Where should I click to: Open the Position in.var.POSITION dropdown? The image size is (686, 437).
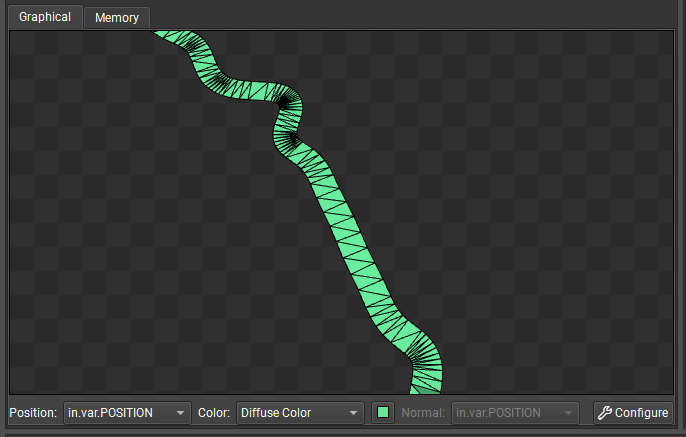click(x=127, y=413)
